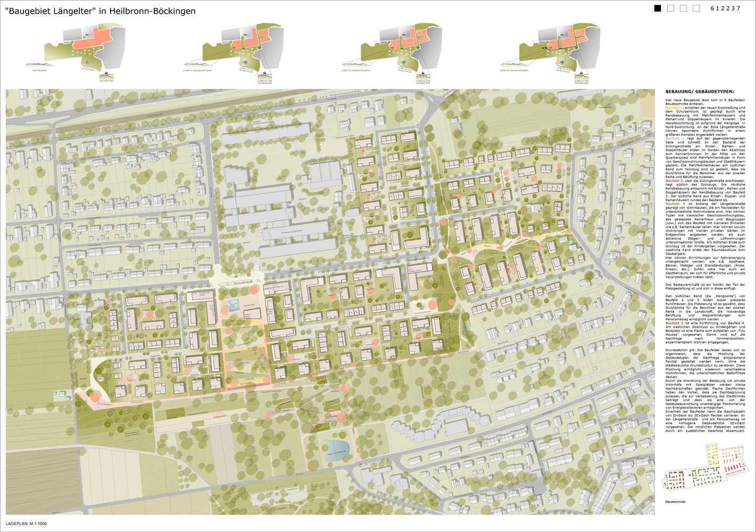
Task: Click the Wasserturm icon in the leftmost diagram
Action: [107, 76]
